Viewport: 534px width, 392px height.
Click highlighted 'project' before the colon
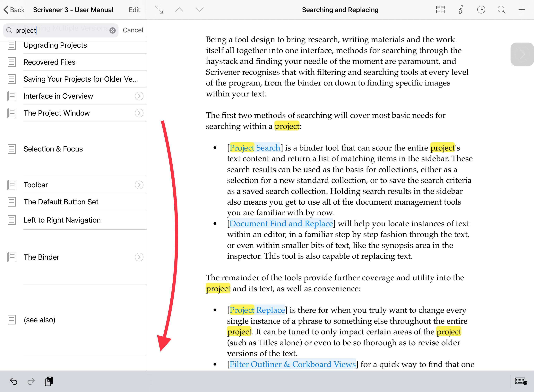point(287,126)
